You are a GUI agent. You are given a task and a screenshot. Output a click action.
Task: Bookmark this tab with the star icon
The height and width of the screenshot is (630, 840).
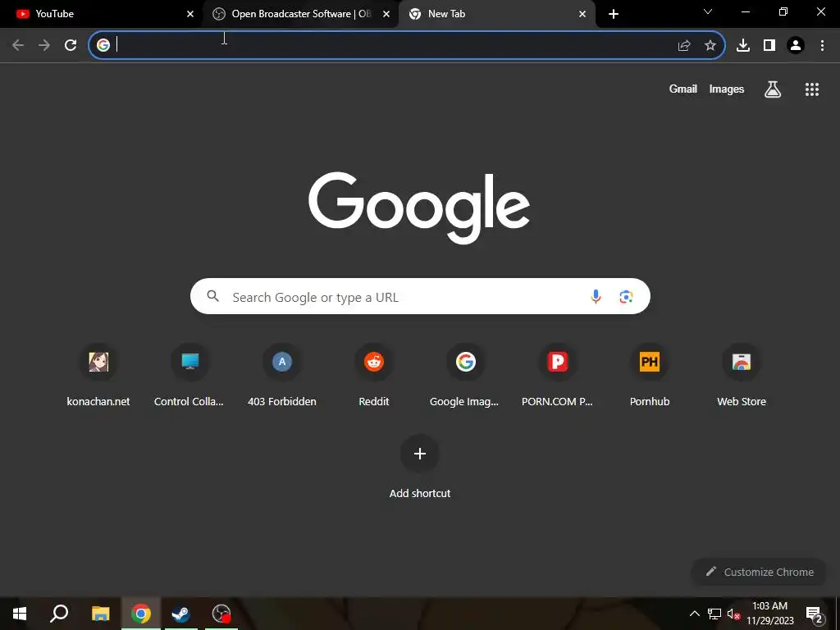coord(710,46)
